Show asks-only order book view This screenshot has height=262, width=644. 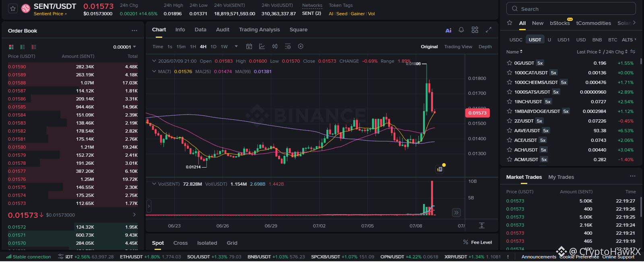pos(34,47)
